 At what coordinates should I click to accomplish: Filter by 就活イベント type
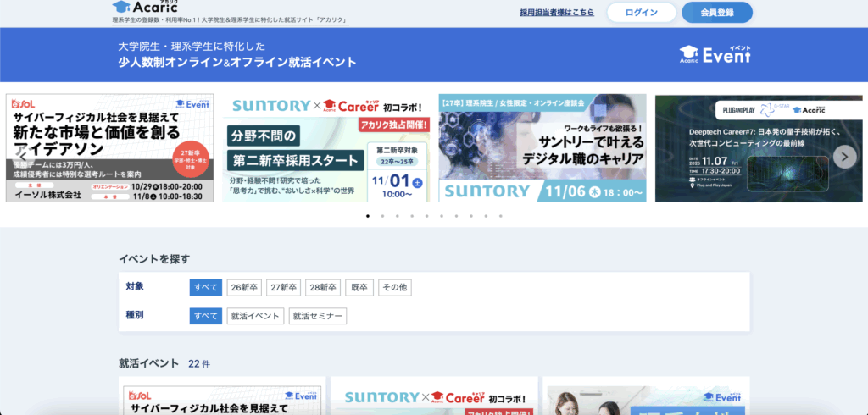click(x=255, y=316)
